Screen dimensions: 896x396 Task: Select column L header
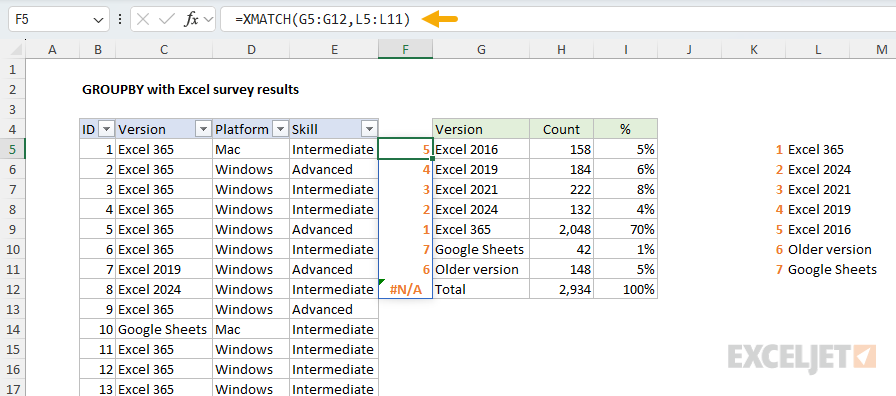tap(818, 50)
